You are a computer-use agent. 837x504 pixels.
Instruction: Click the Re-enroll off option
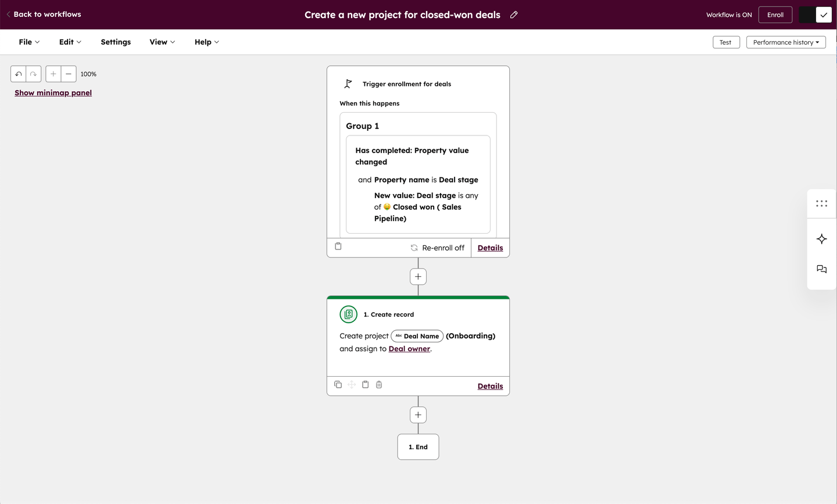[x=437, y=248]
